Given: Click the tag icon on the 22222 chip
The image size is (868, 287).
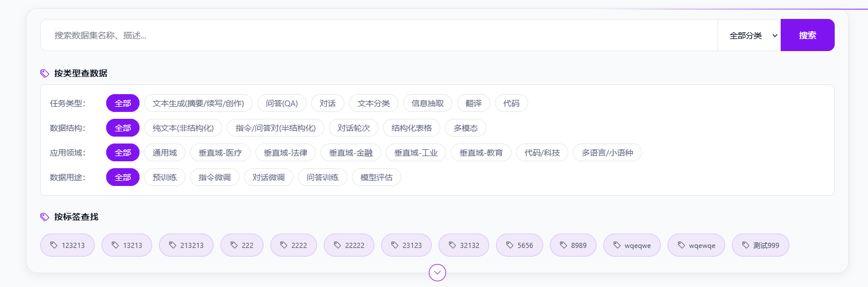Looking at the screenshot, I should (338, 245).
